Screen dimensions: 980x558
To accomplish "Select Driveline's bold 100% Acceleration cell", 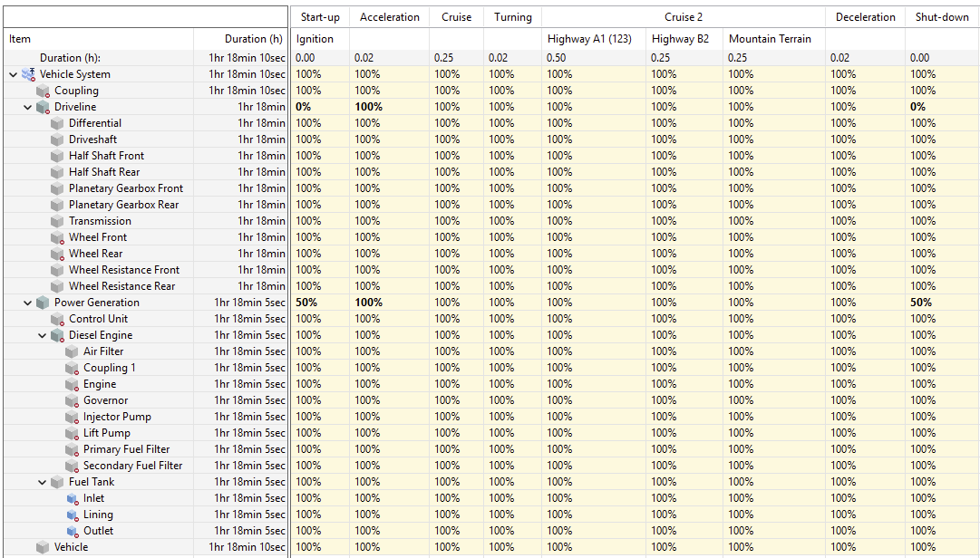I will 390,107.
